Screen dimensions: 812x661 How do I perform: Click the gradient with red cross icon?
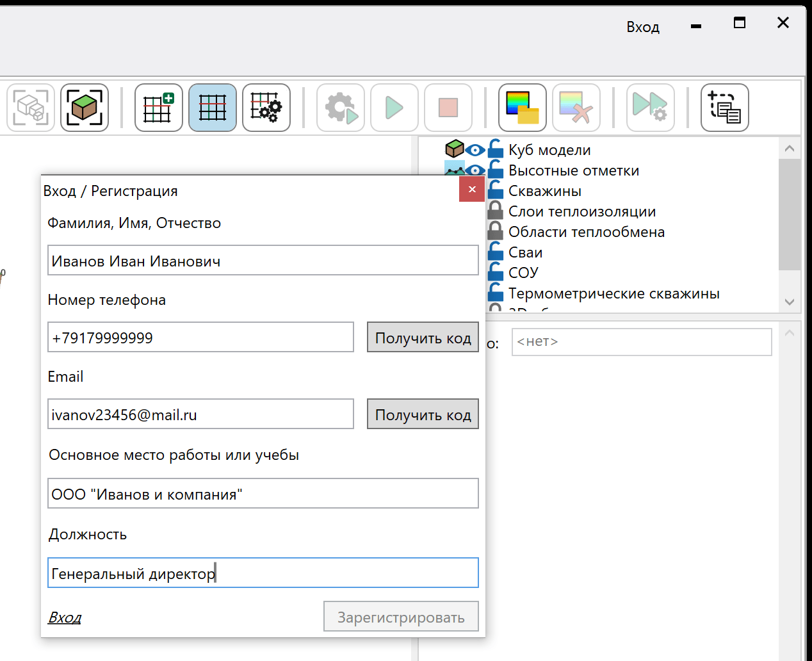576,108
